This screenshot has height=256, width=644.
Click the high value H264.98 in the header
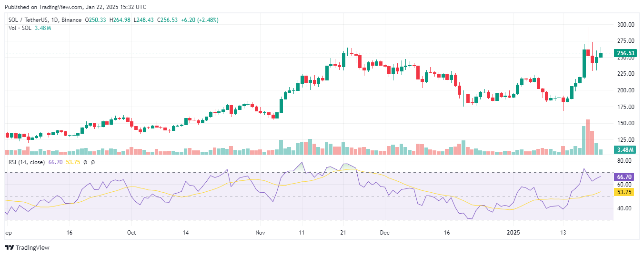tap(121, 20)
